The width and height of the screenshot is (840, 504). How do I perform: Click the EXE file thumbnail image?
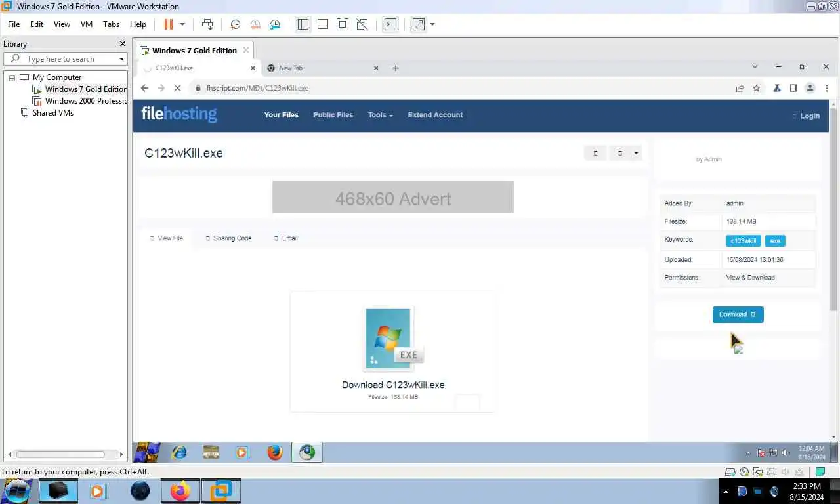point(392,338)
